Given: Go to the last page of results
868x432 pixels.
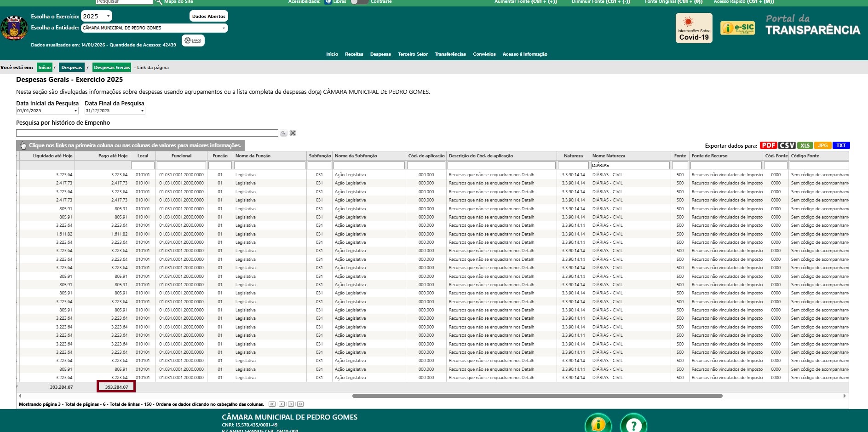Looking at the screenshot, I should (300, 404).
